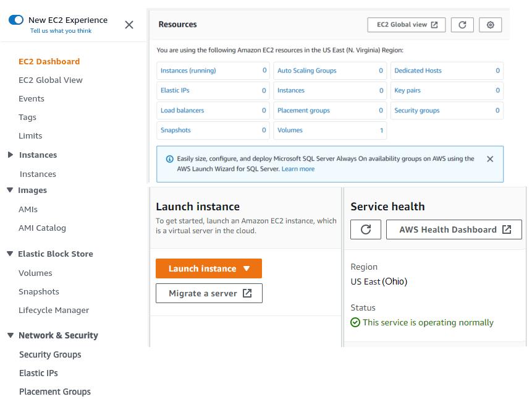Image resolution: width=532 pixels, height=399 pixels.
Task: Go to AMI Catalog in sidebar
Action: point(42,228)
